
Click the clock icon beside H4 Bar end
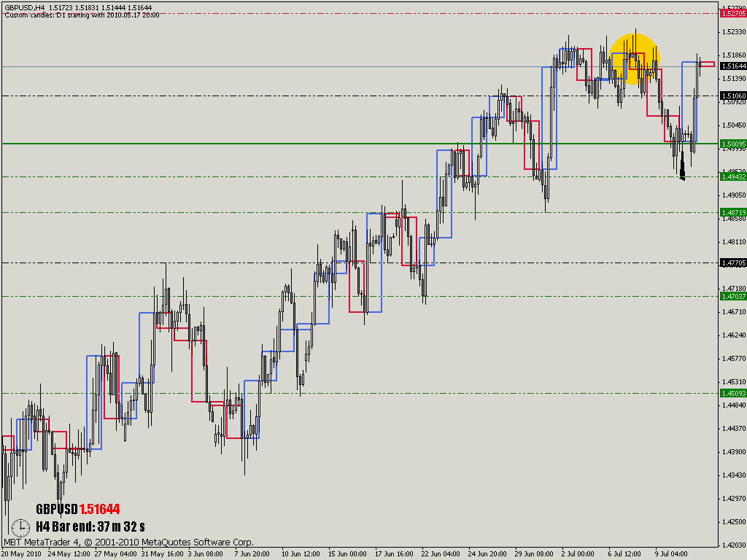tap(20, 528)
